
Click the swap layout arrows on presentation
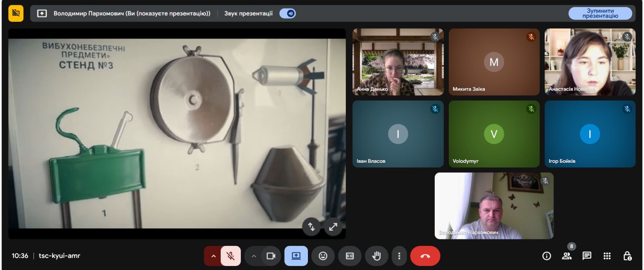point(311,227)
